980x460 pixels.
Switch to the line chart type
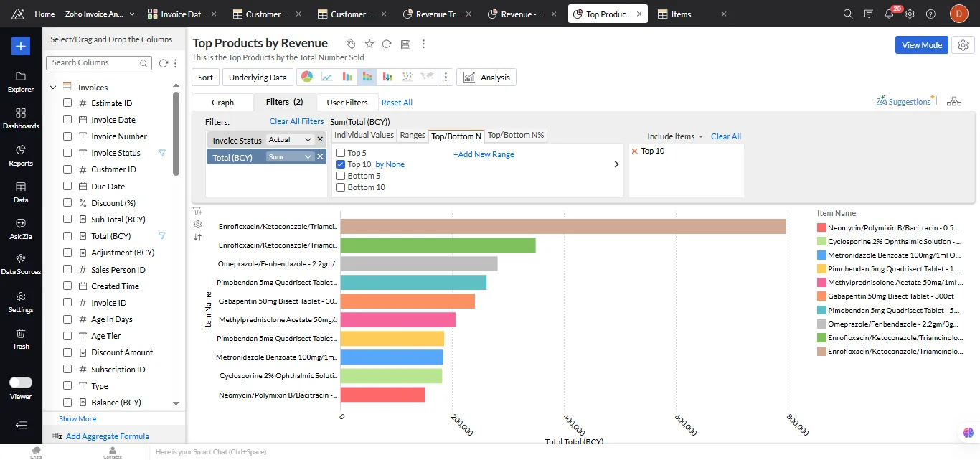326,77
